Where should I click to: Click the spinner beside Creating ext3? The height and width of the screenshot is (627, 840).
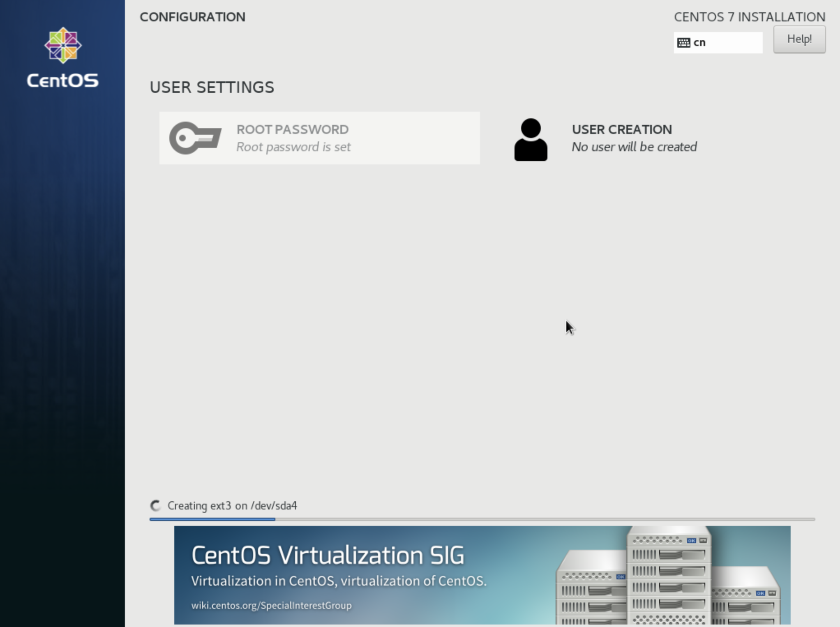156,506
